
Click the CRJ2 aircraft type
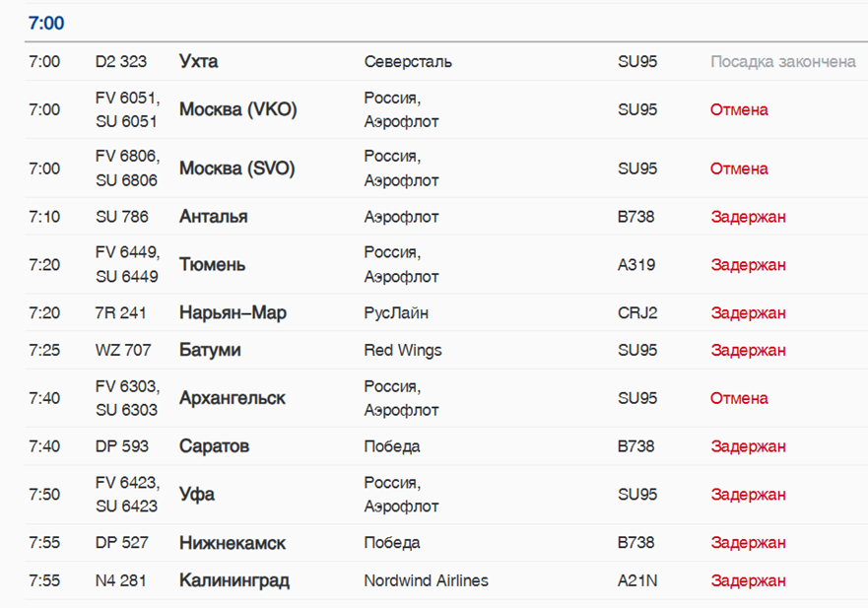coord(636,313)
